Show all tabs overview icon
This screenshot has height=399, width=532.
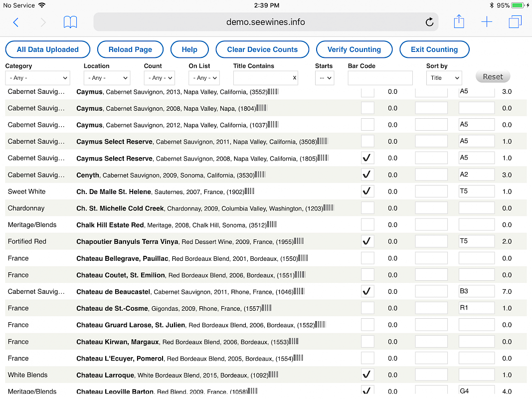[515, 22]
